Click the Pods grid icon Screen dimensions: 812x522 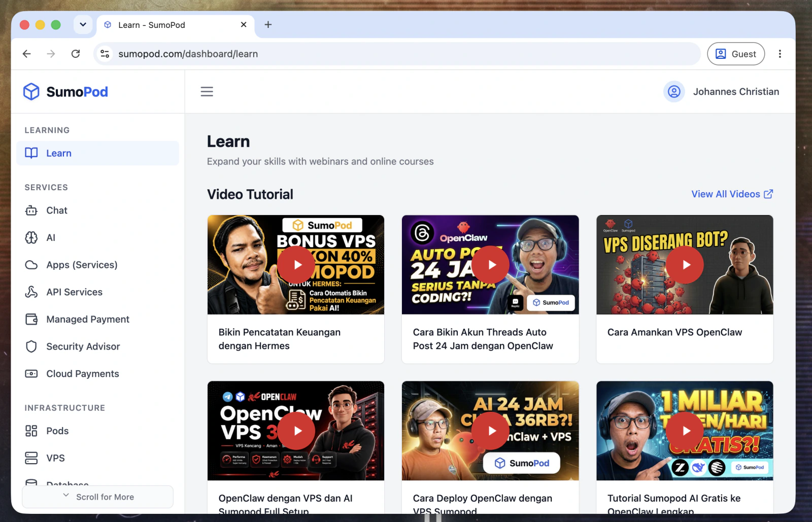31,431
